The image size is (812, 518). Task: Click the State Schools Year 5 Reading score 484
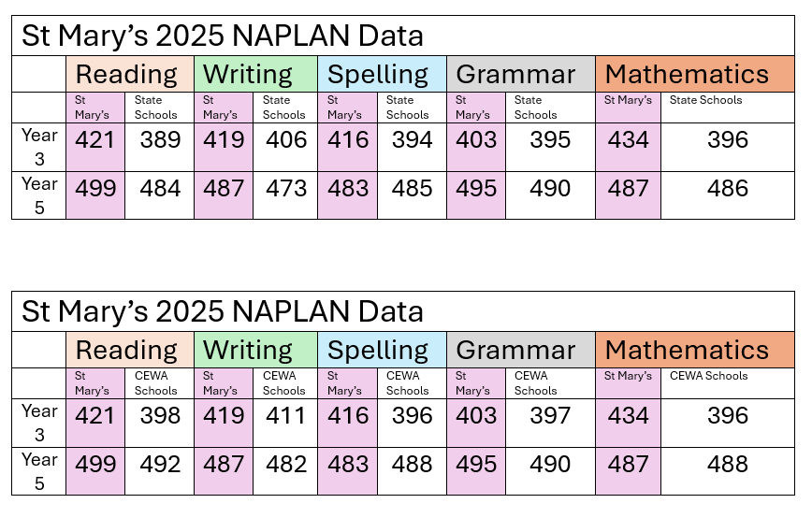pos(159,189)
